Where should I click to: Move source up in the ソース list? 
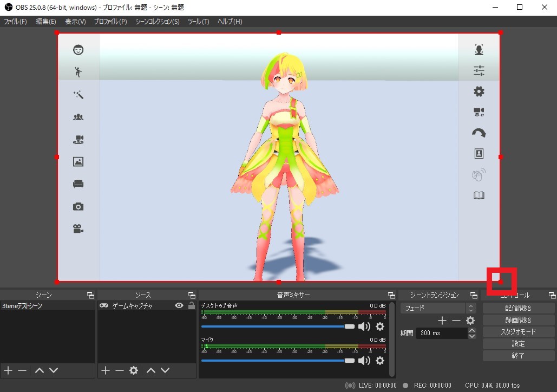pyautogui.click(x=151, y=370)
